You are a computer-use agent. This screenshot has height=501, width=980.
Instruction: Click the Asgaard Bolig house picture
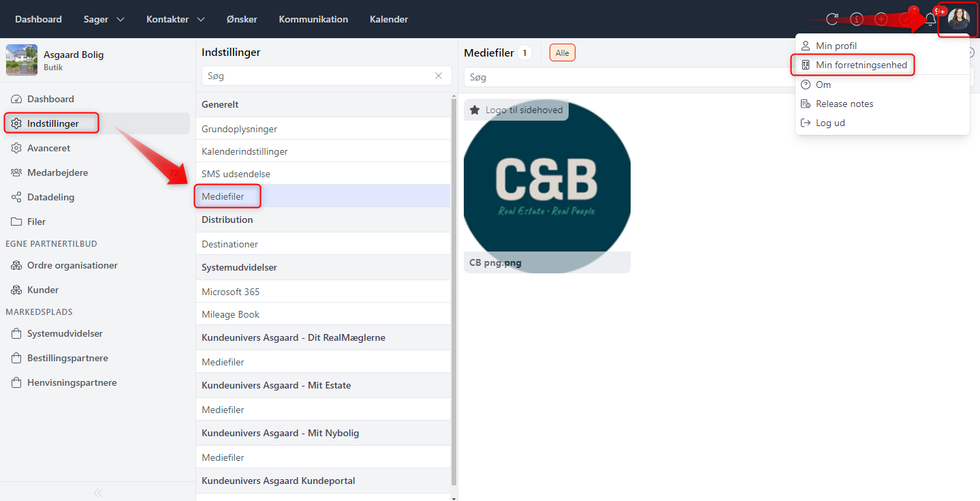click(x=22, y=60)
